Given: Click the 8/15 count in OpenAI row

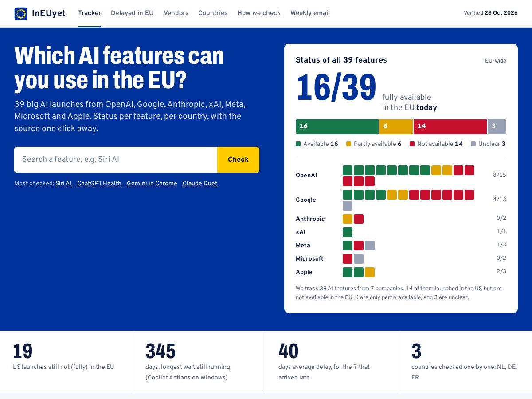Looking at the screenshot, I should [500, 175].
